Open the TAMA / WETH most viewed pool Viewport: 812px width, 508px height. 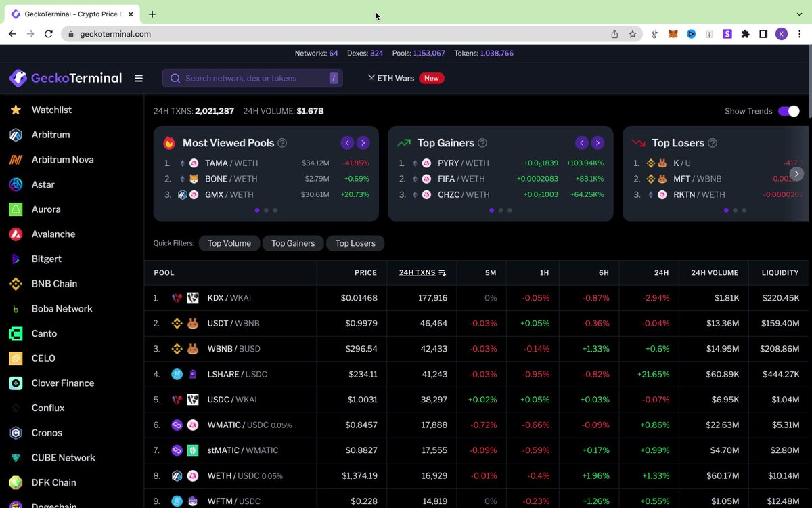pos(267,163)
